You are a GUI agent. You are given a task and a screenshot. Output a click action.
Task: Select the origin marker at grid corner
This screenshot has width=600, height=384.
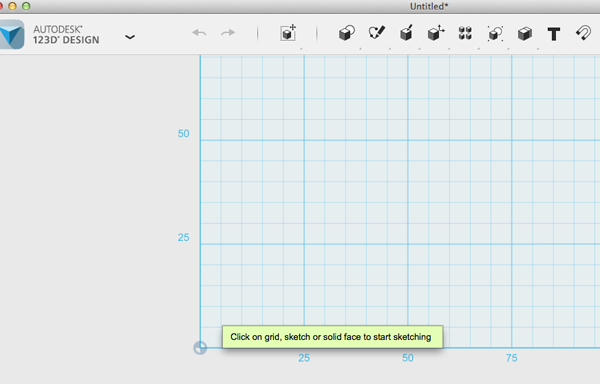coord(200,348)
